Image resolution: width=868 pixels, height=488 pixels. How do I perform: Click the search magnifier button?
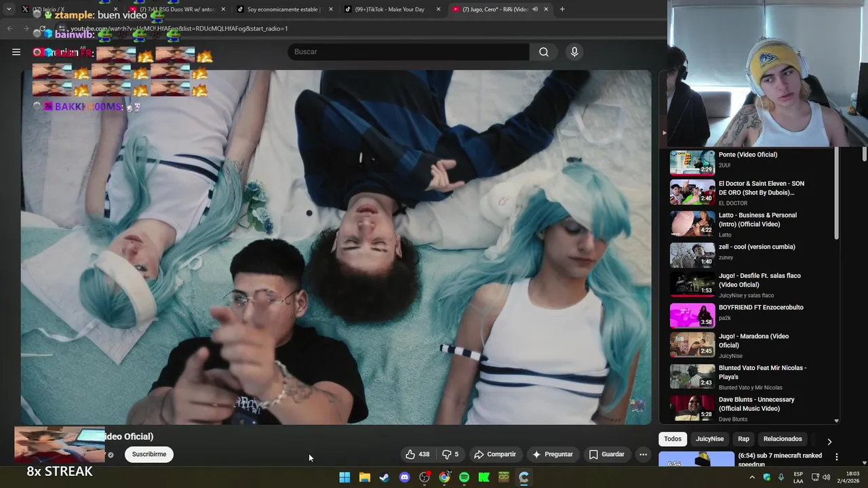pos(544,52)
